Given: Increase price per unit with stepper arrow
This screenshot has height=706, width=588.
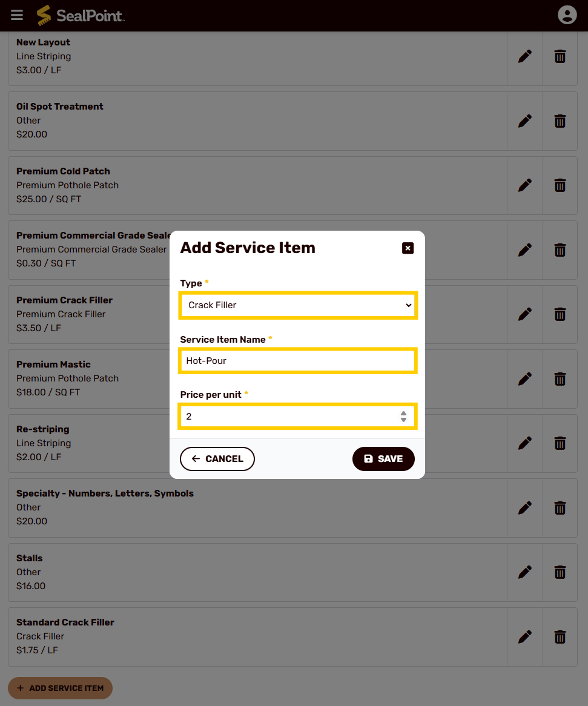Looking at the screenshot, I should (403, 414).
